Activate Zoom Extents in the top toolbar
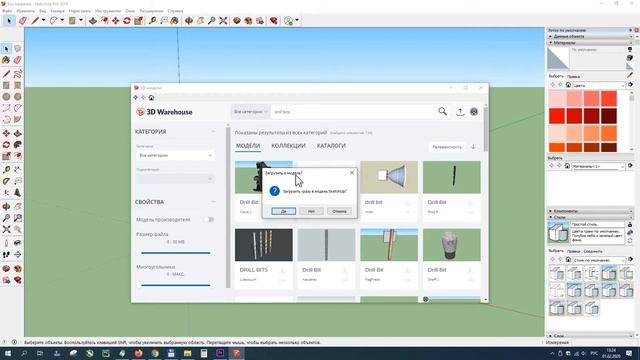The image size is (640, 360). point(223,20)
